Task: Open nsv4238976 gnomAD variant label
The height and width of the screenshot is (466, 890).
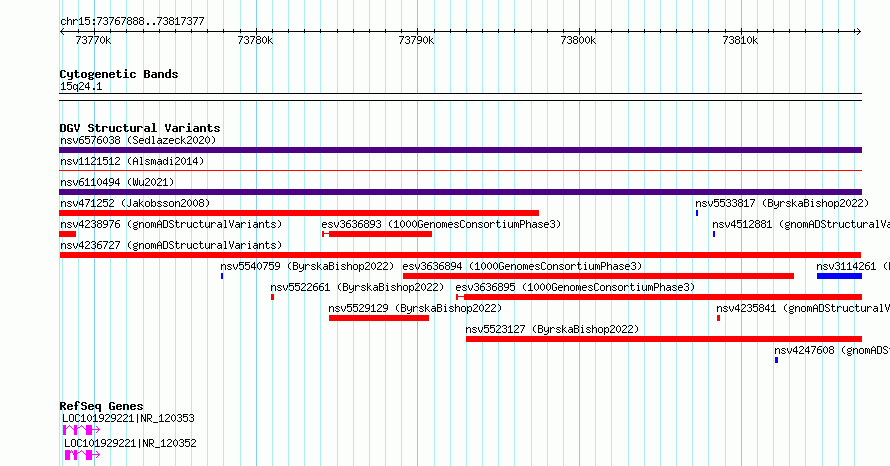Action: pyautogui.click(x=171, y=224)
